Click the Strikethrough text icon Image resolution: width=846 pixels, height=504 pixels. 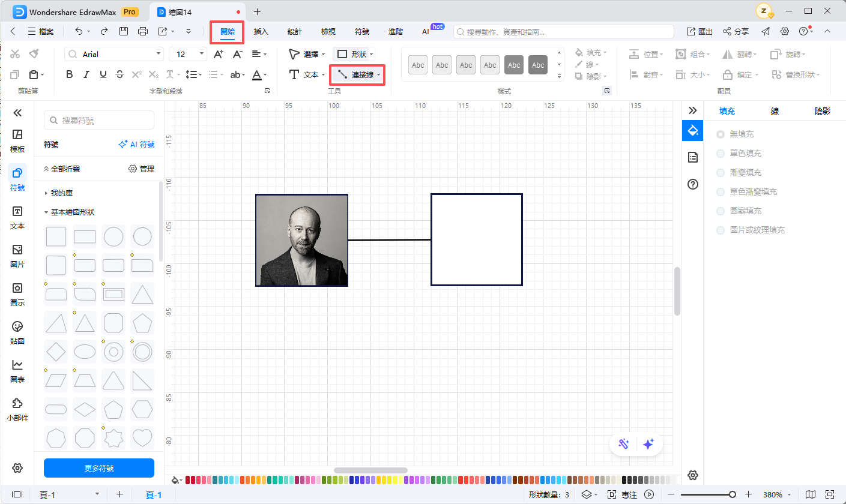(x=120, y=75)
